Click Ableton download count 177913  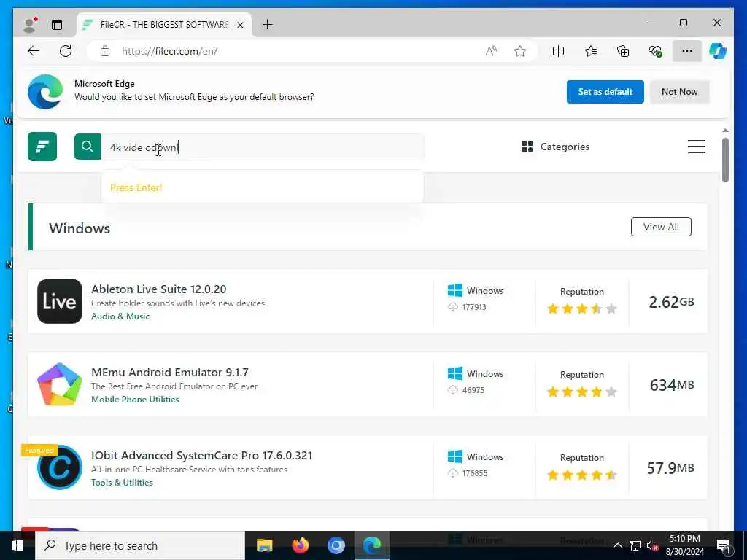[474, 307]
